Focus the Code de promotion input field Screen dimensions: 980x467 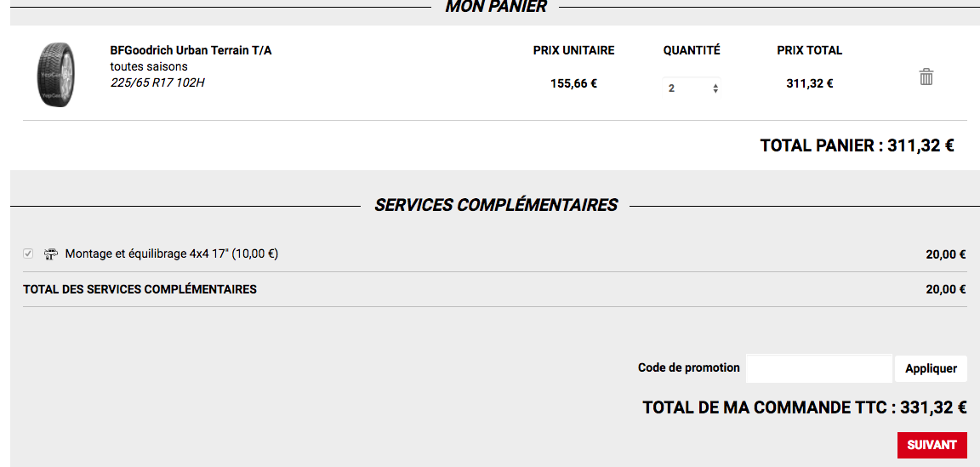pyautogui.click(x=818, y=368)
